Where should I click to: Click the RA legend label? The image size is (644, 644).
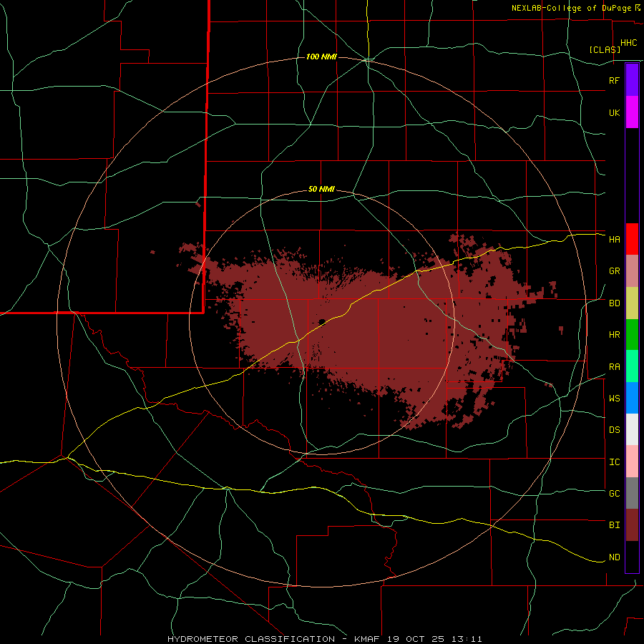point(614,367)
